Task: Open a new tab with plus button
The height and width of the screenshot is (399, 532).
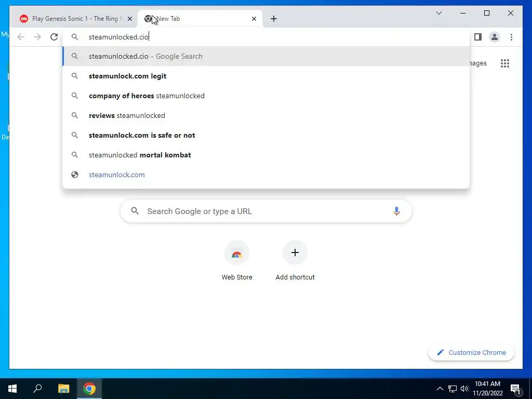Action: pyautogui.click(x=274, y=19)
